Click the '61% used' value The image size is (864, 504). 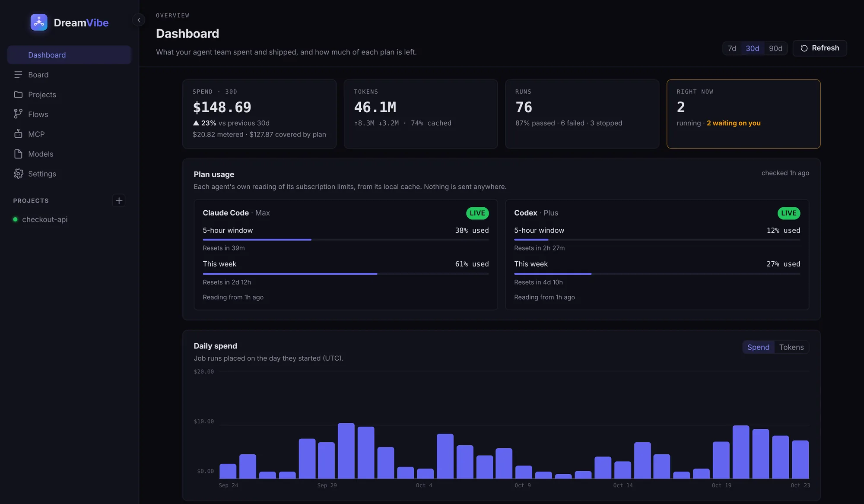coord(472,264)
